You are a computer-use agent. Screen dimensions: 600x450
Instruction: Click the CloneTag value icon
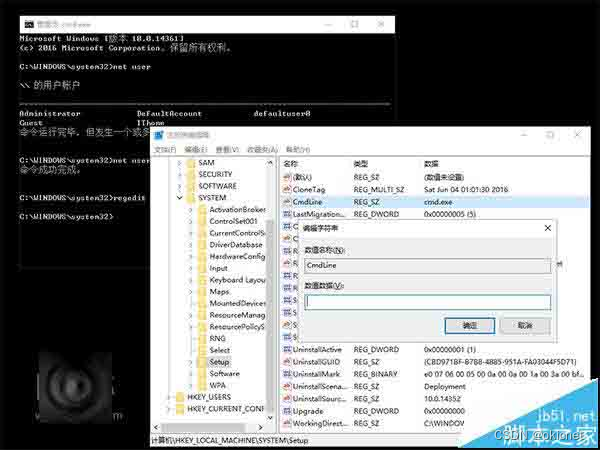pyautogui.click(x=287, y=189)
